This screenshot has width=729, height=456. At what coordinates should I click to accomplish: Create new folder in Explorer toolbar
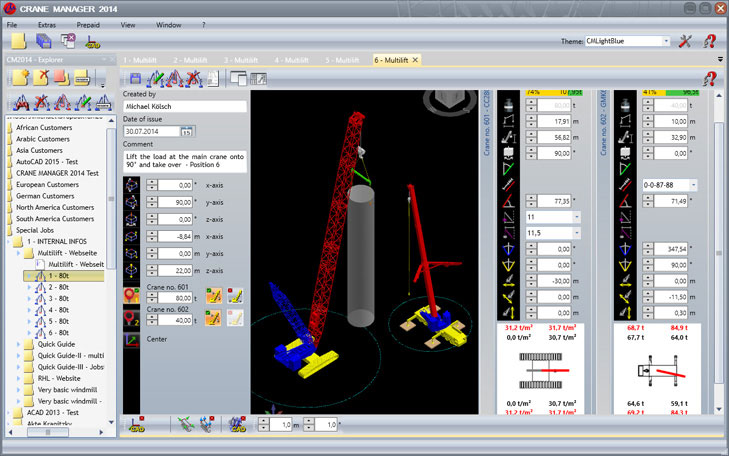tap(20, 77)
